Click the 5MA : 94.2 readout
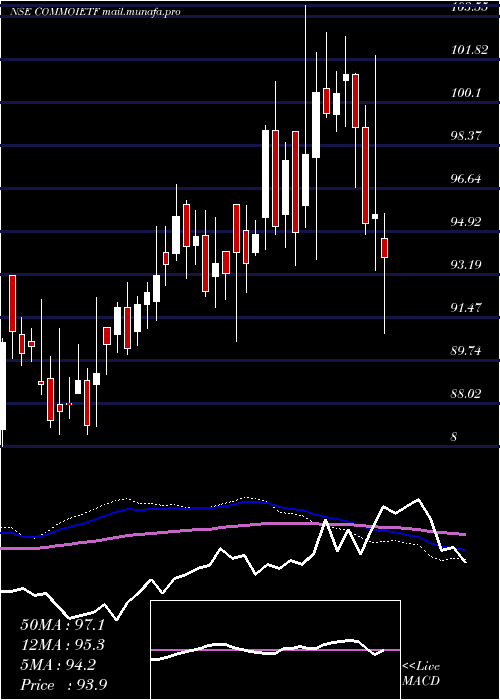Image resolution: width=500 pixels, height=700 pixels. (x=58, y=665)
